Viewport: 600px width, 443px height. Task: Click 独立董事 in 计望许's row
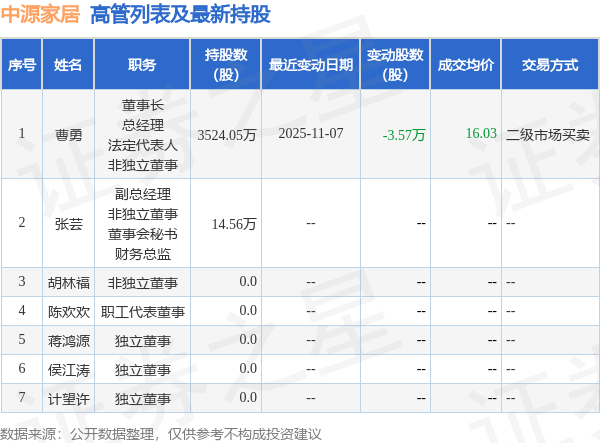[x=143, y=399]
